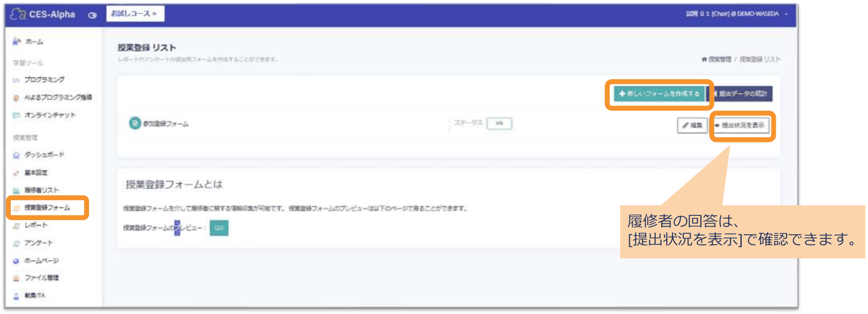Click the home icon in breadcrumb
Screen dimensions: 868x314
click(x=704, y=60)
